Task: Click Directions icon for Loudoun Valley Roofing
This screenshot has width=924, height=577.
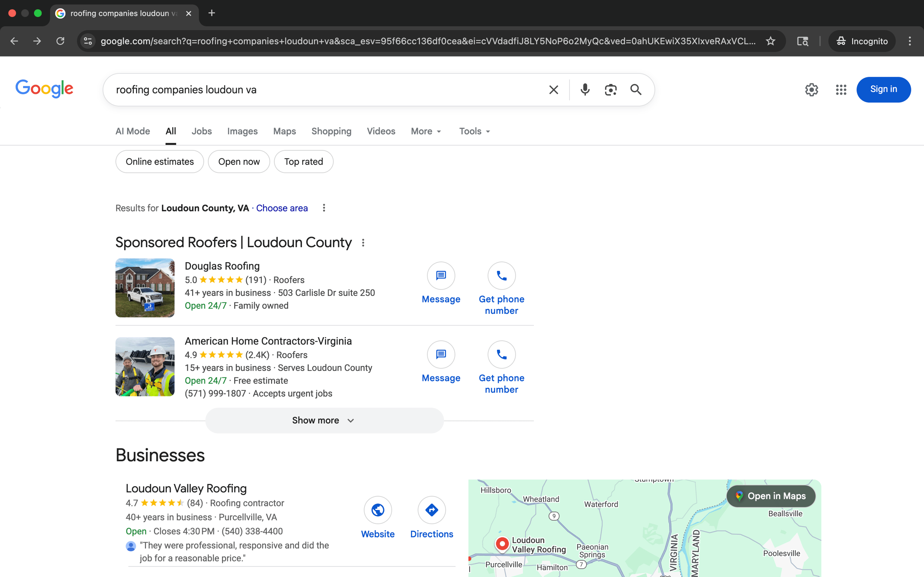Action: [431, 510]
